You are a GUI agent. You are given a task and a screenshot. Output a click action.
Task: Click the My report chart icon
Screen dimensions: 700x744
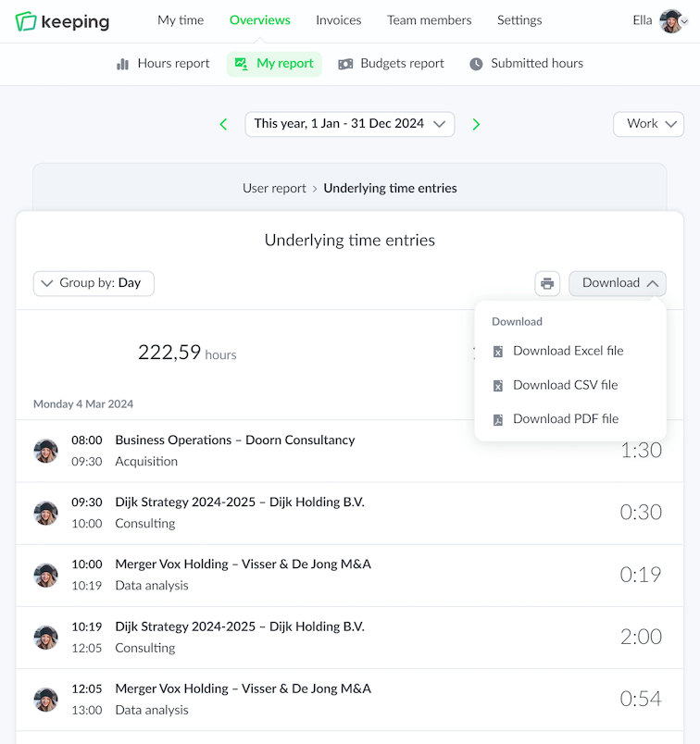coord(242,64)
